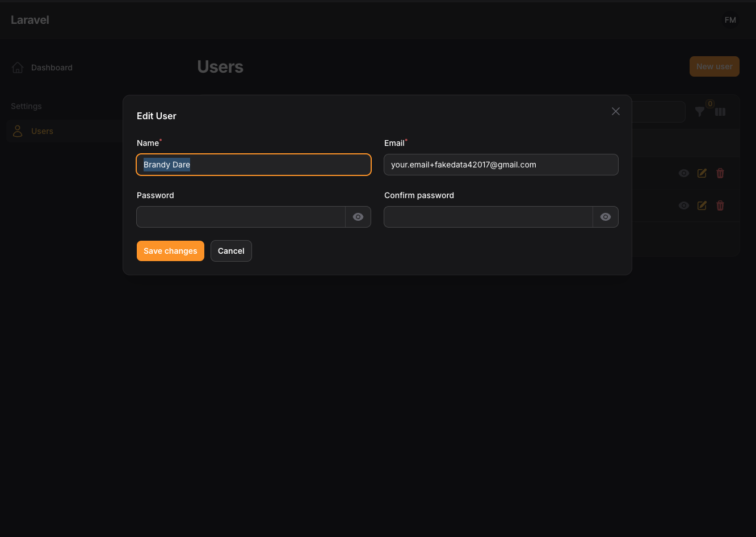The image size is (756, 537).
Task: Reveal the Confirm password contents
Action: [606, 217]
